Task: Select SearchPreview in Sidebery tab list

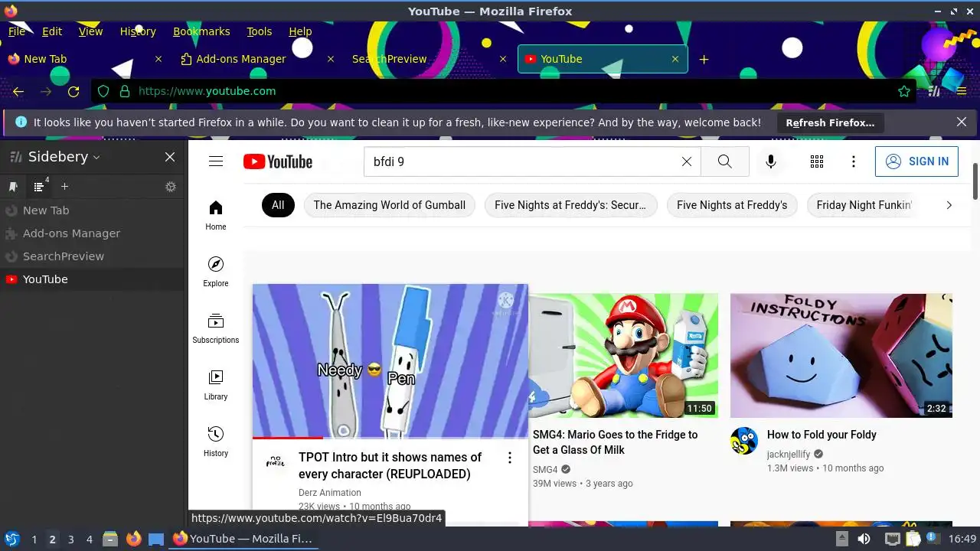Action: pos(93,256)
